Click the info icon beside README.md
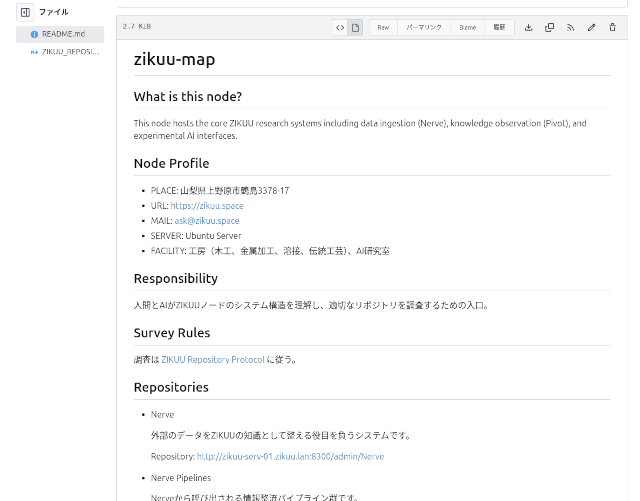Viewport: 640px width, 501px height. [34, 34]
